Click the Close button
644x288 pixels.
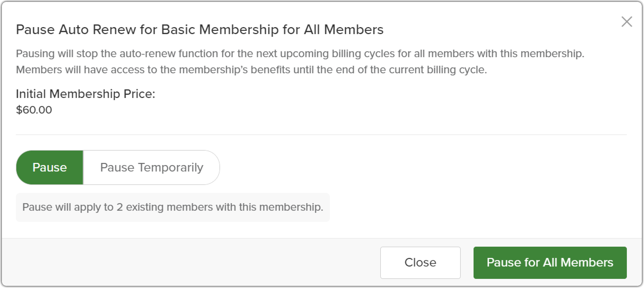[420, 263]
